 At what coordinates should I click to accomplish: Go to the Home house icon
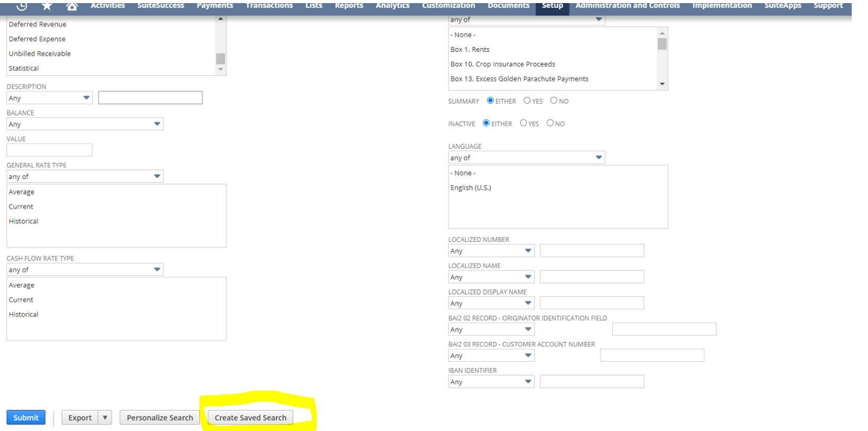click(x=71, y=5)
